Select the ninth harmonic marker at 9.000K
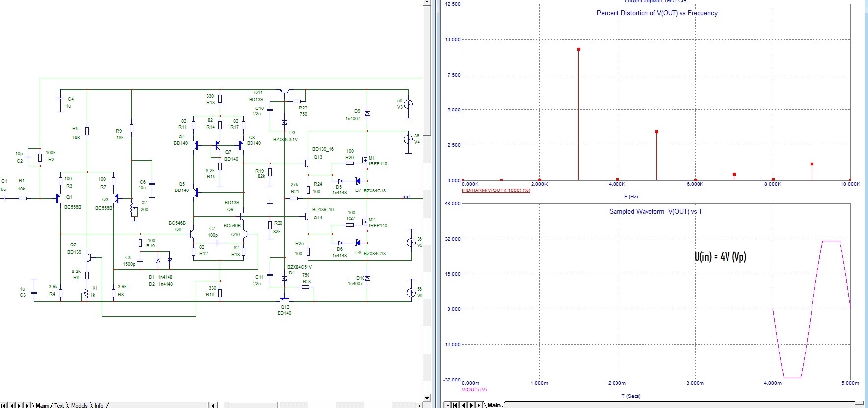Viewport: 868px width, 408px height. pyautogui.click(x=812, y=164)
